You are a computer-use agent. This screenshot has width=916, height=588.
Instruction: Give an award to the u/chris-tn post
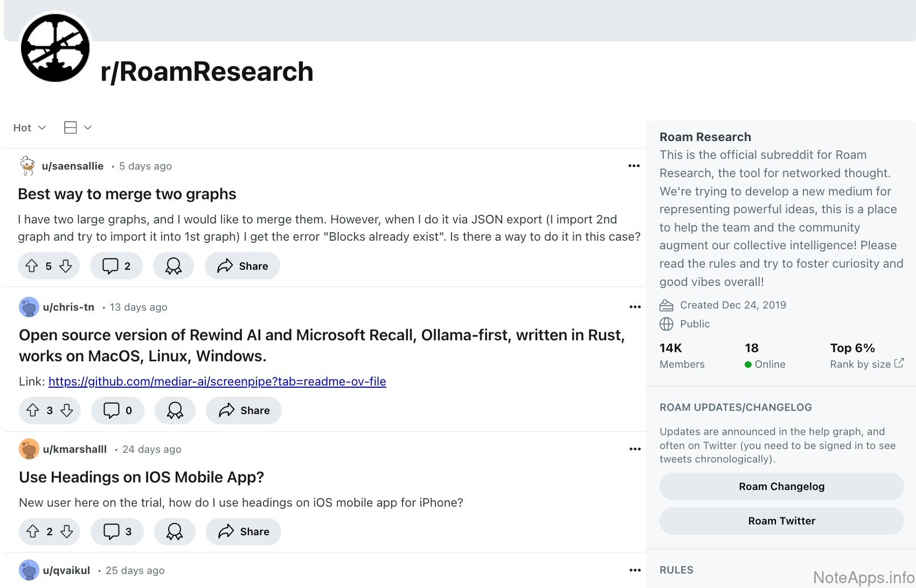[175, 410]
